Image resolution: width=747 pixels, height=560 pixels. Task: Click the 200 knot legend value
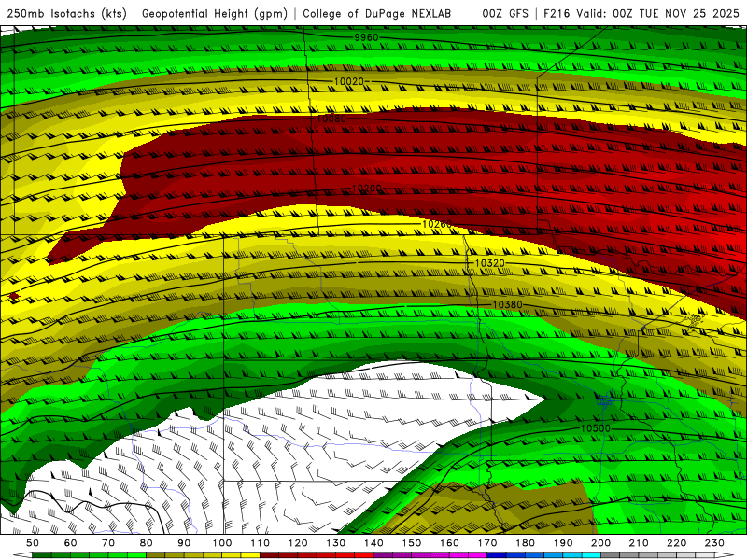click(600, 543)
